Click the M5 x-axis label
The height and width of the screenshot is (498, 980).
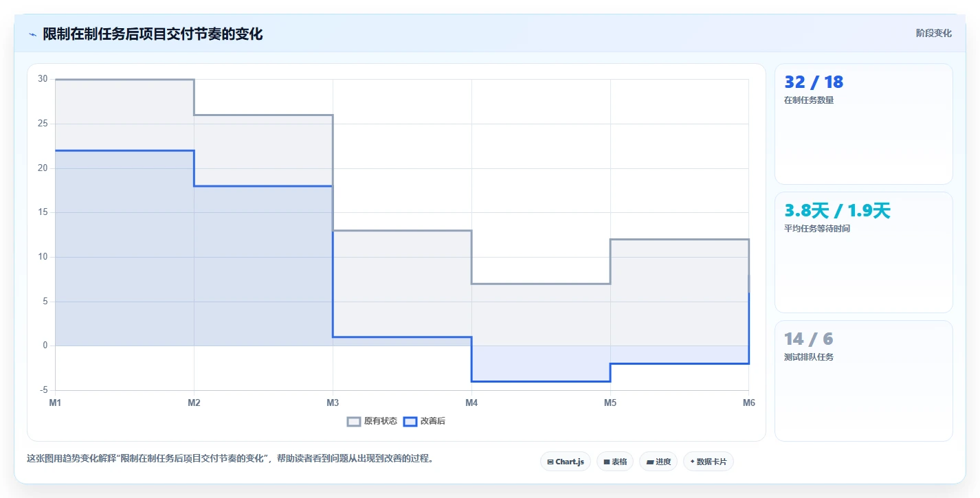[x=610, y=403]
